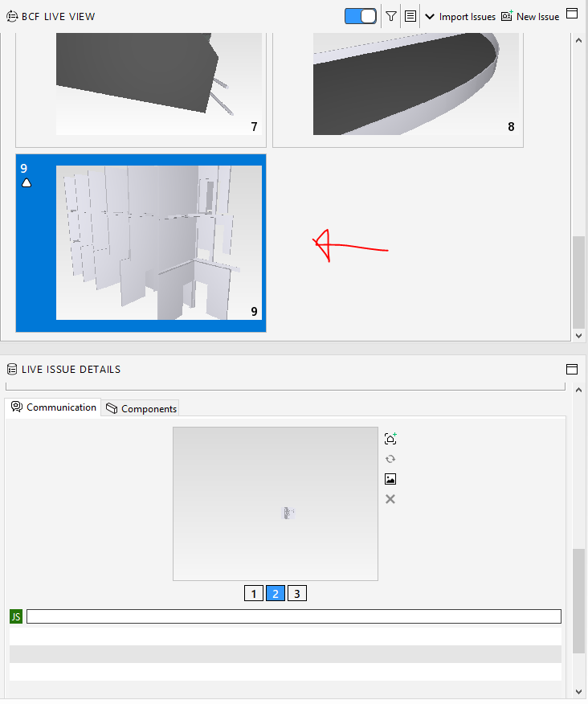Click the comment input field
Image resolution: width=588 pixels, height=704 pixels.
pyautogui.click(x=294, y=616)
